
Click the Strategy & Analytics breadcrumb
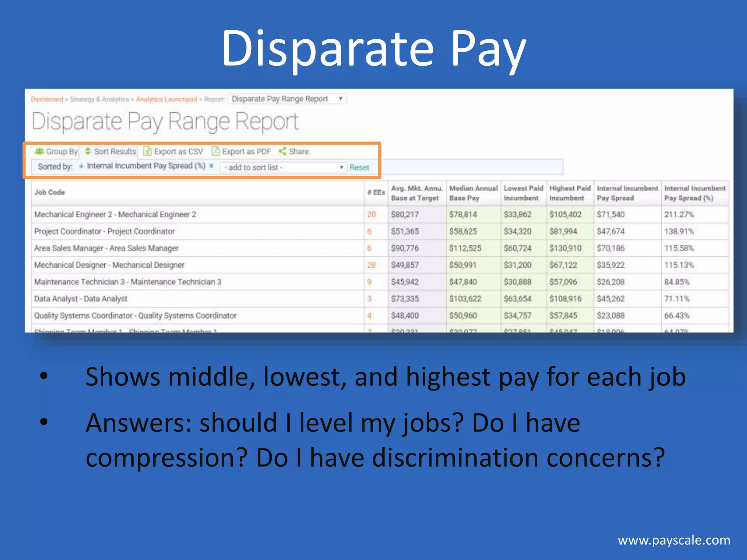100,99
